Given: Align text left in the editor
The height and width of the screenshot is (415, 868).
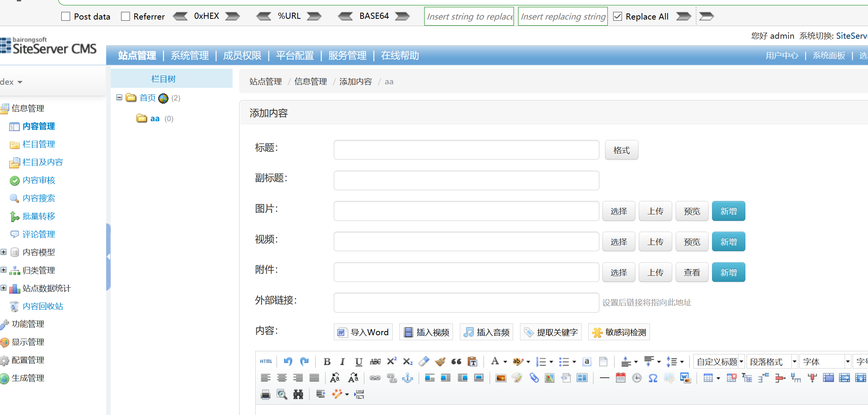Looking at the screenshot, I should point(266,378).
